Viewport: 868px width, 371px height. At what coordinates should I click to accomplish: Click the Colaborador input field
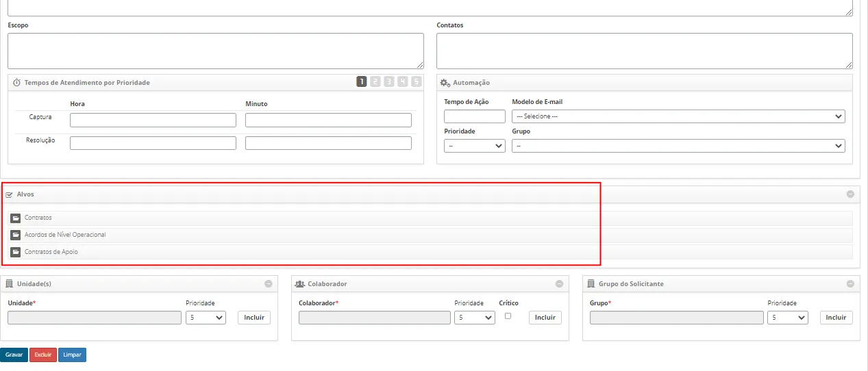pyautogui.click(x=375, y=318)
